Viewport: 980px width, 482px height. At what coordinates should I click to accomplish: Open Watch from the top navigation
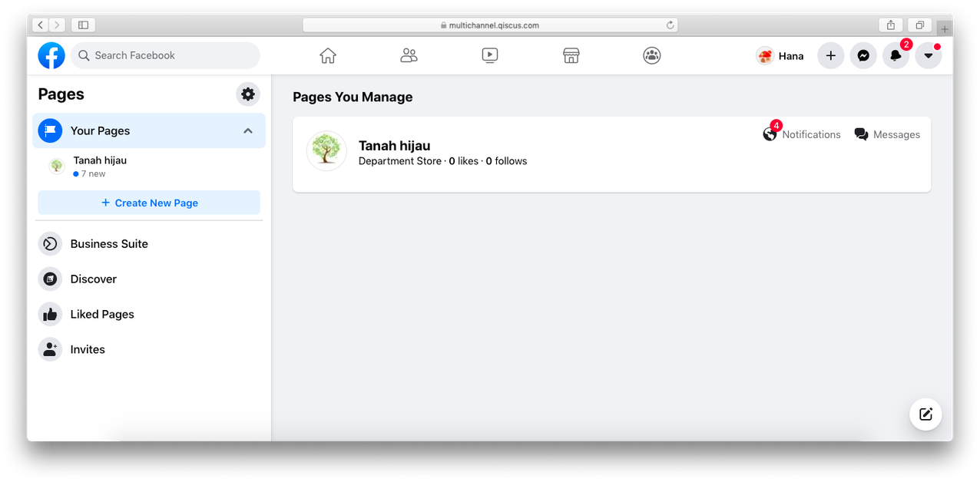click(489, 55)
